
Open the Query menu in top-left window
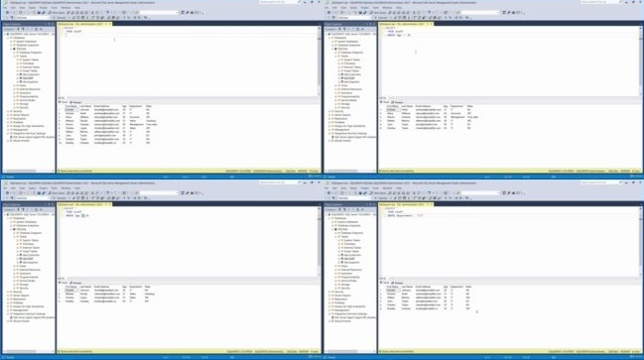tap(32, 8)
